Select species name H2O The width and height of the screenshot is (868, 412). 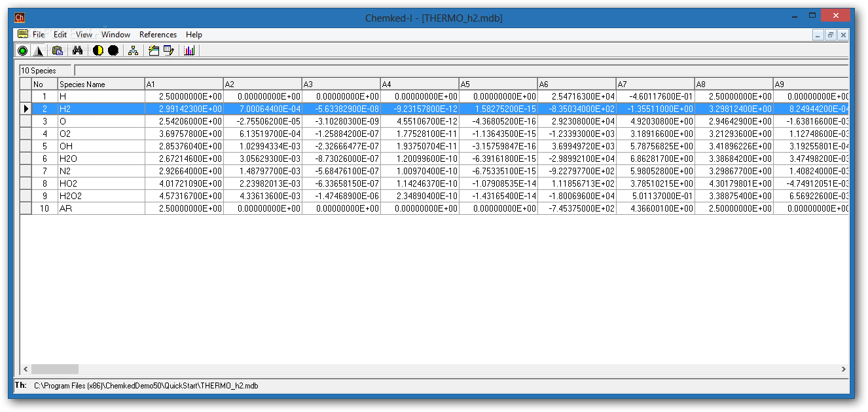pyautogui.click(x=101, y=159)
